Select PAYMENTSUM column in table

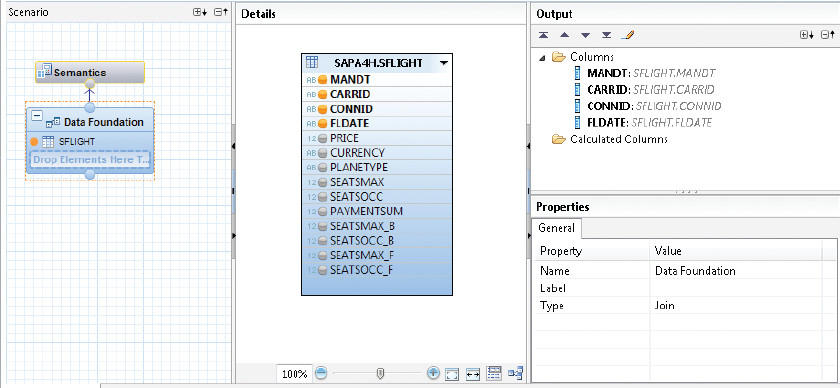pos(366,211)
